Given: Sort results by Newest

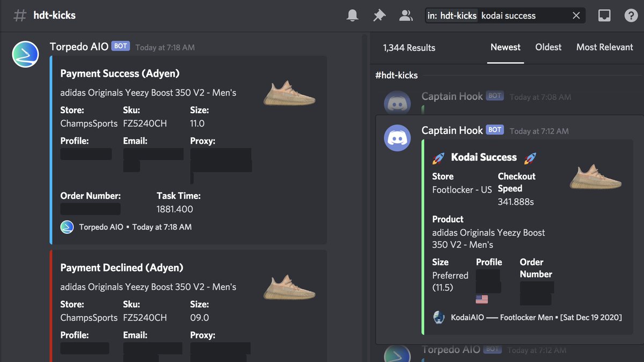Looking at the screenshot, I should tap(506, 47).
